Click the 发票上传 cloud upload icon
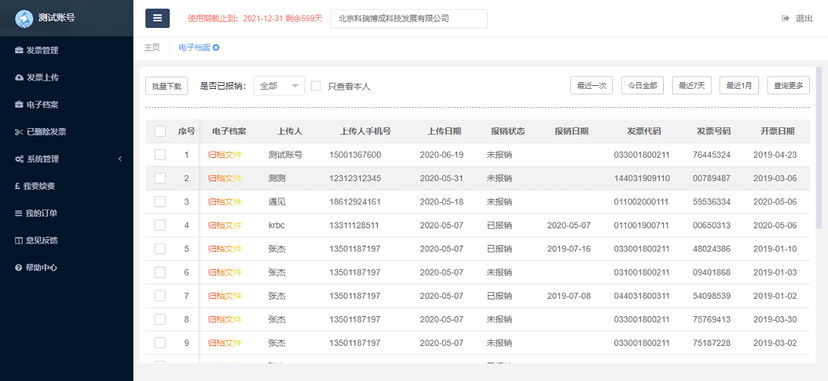The width and height of the screenshot is (828, 381). point(19,78)
